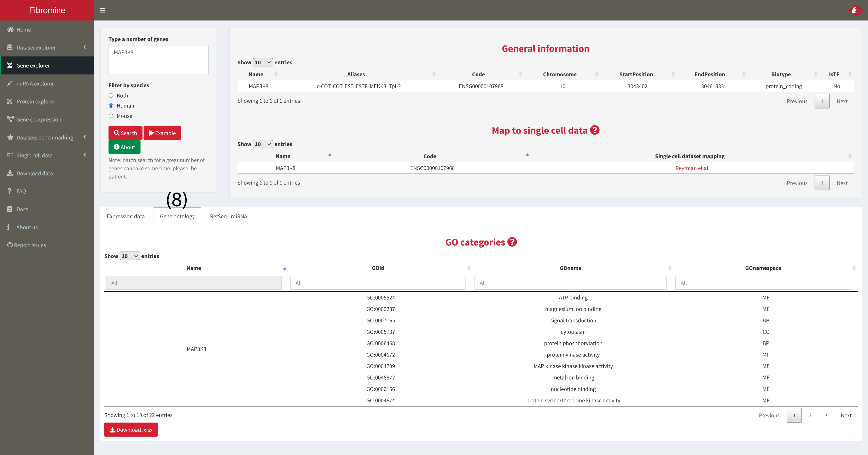868x455 pixels.
Task: Expand the Dataset explorer submenu arrow
Action: pyautogui.click(x=85, y=47)
